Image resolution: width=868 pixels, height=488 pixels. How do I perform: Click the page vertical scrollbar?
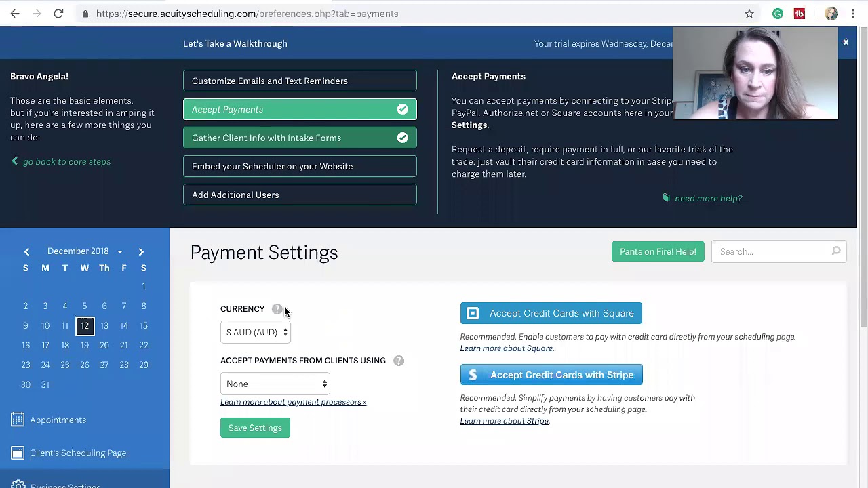(x=863, y=176)
